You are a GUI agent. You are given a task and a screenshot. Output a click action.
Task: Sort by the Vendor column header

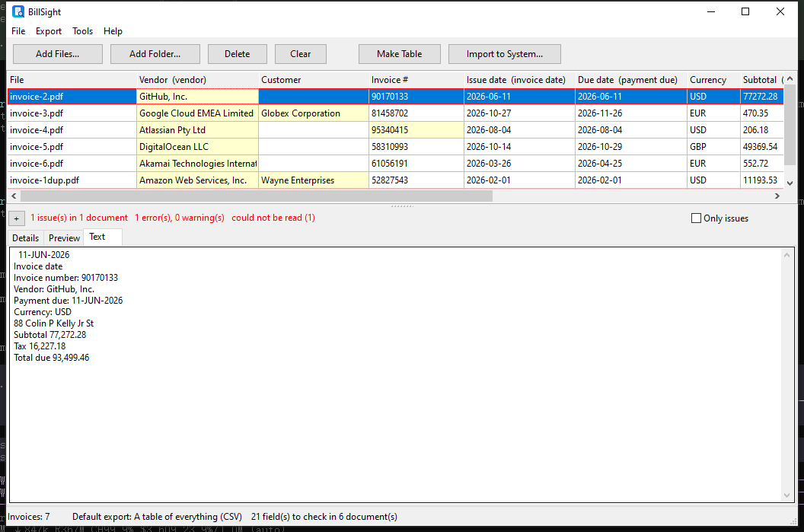tap(197, 80)
